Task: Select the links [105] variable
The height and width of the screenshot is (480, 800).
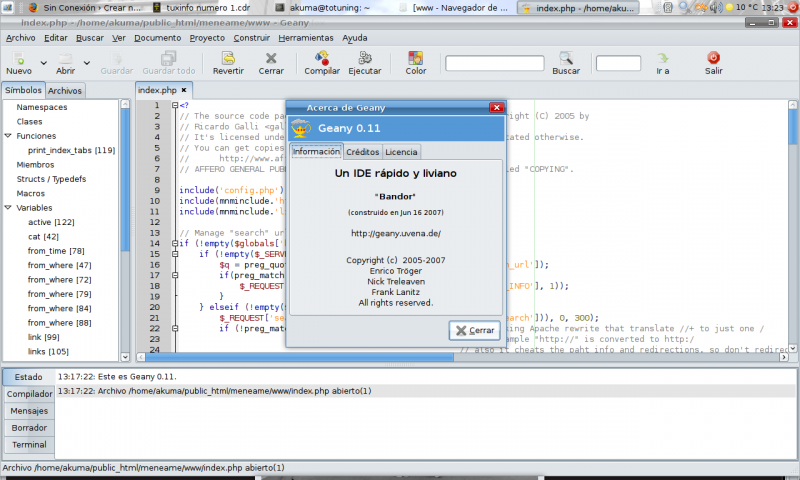Action: click(x=48, y=351)
